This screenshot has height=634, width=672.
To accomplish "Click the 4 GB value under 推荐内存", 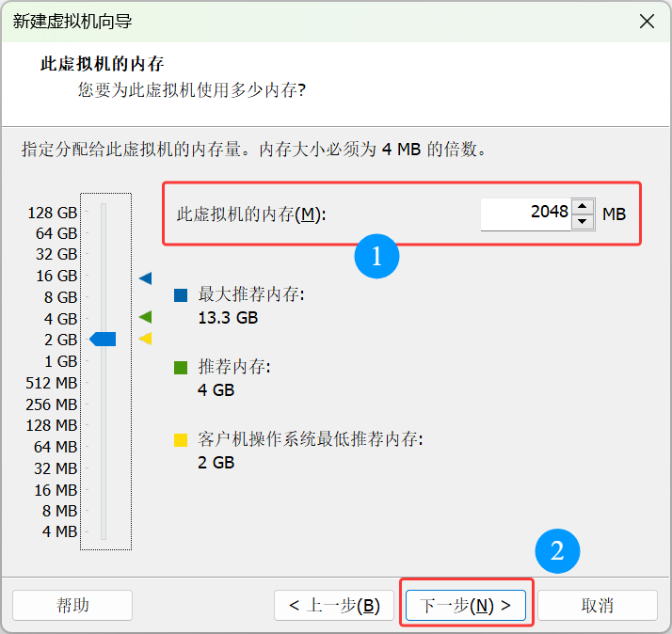I will point(216,390).
